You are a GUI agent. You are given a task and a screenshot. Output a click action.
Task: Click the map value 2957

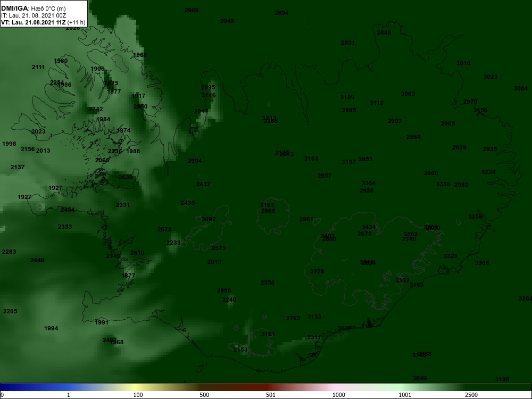click(x=325, y=176)
